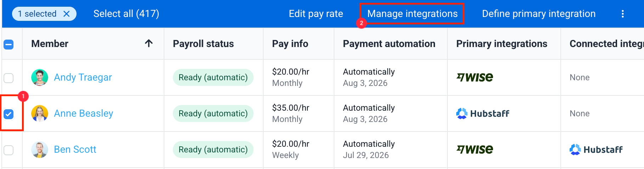Tick the checkbox beside Ben Scott
644x169 pixels.
pyautogui.click(x=9, y=150)
